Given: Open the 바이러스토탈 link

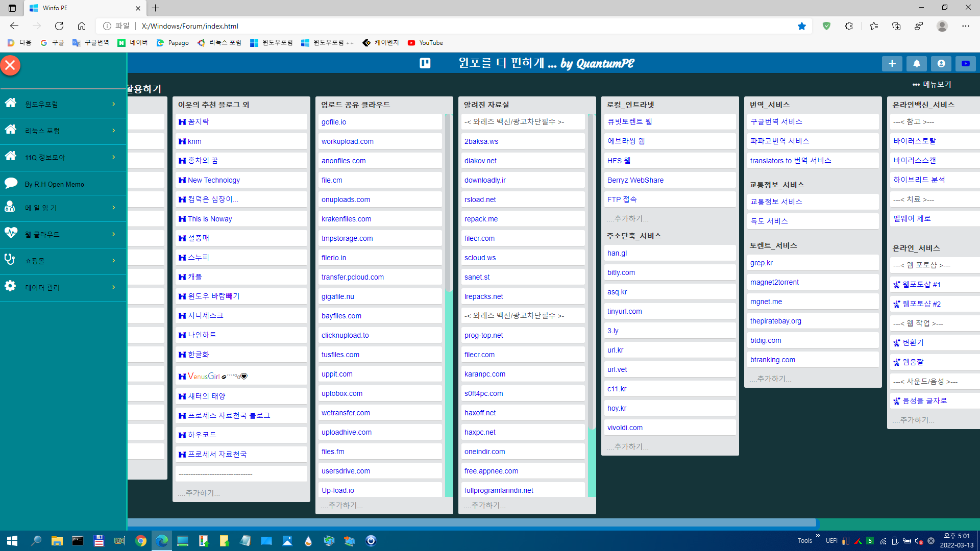Looking at the screenshot, I should point(915,141).
